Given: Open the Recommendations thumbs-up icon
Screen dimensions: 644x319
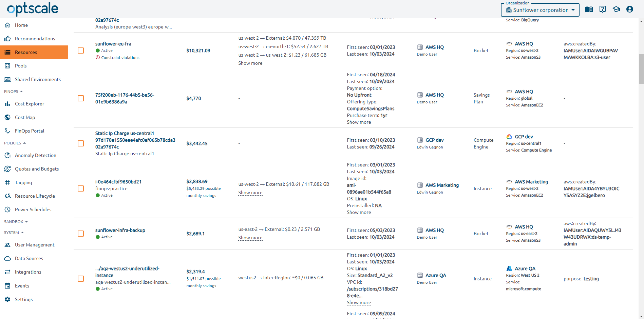Looking at the screenshot, I should click(7, 39).
